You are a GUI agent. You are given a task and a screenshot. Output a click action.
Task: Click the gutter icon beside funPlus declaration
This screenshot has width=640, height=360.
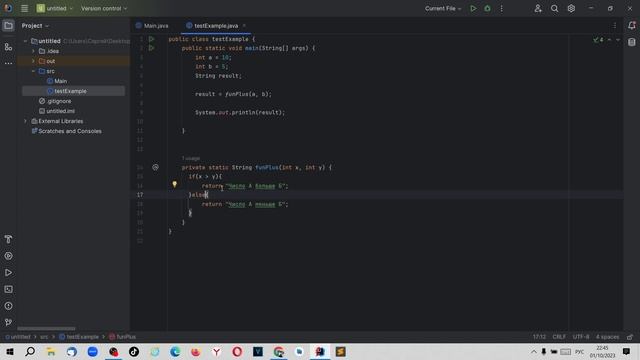(156, 167)
